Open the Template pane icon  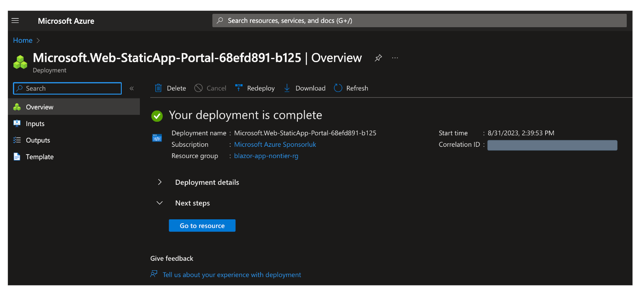(18, 156)
